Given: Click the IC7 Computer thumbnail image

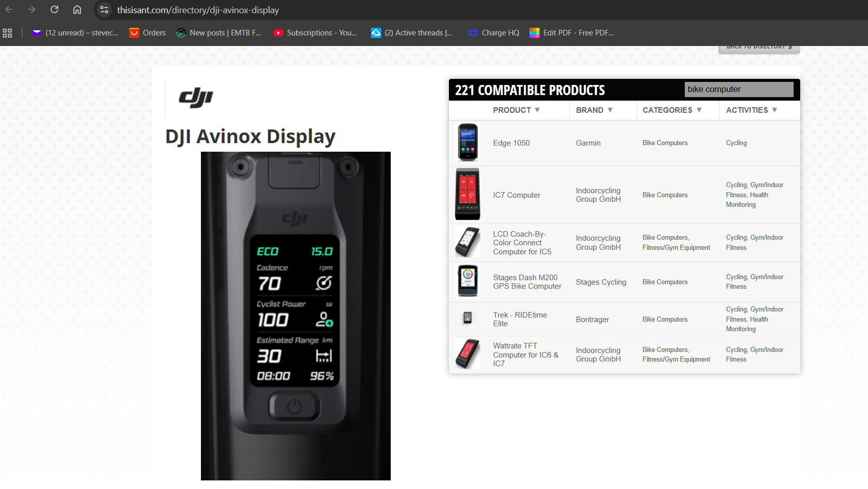Looking at the screenshot, I should coord(467,194).
